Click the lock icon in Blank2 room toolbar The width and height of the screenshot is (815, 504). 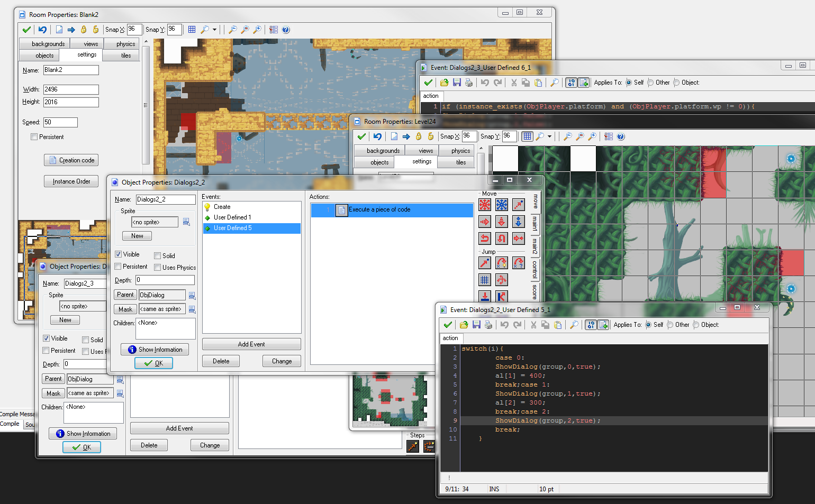pyautogui.click(x=84, y=30)
